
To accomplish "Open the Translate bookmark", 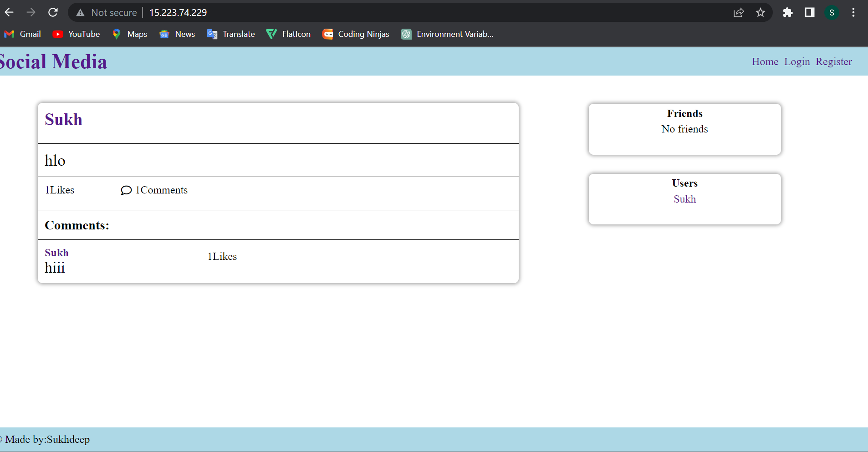I will tap(231, 34).
